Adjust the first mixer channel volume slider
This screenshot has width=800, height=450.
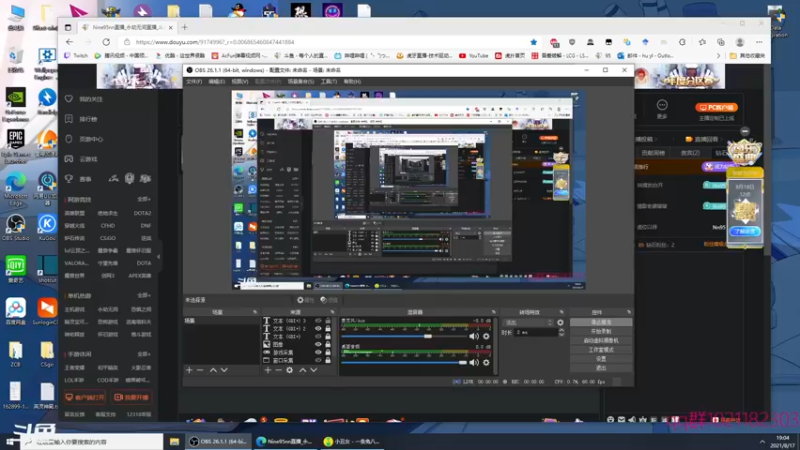click(428, 336)
